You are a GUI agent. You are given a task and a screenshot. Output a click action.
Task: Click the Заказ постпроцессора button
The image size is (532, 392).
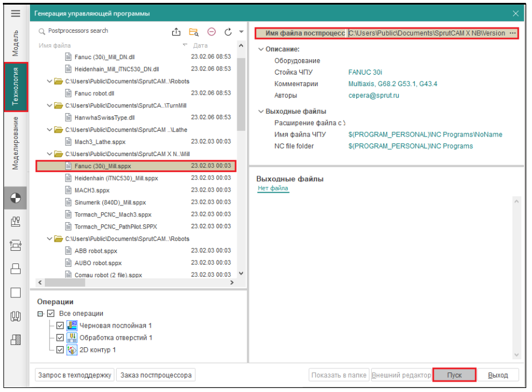point(156,375)
